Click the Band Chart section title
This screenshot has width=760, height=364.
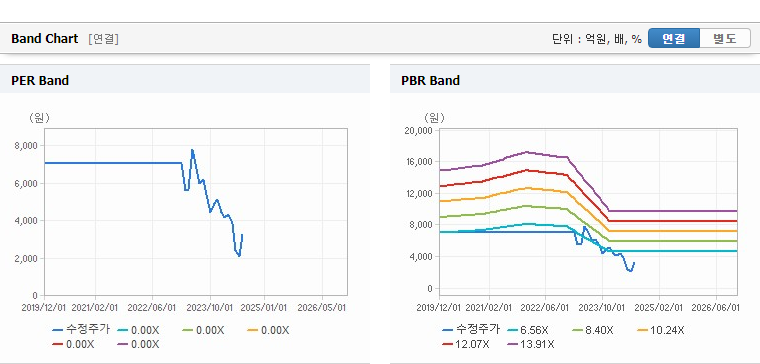click(x=45, y=39)
